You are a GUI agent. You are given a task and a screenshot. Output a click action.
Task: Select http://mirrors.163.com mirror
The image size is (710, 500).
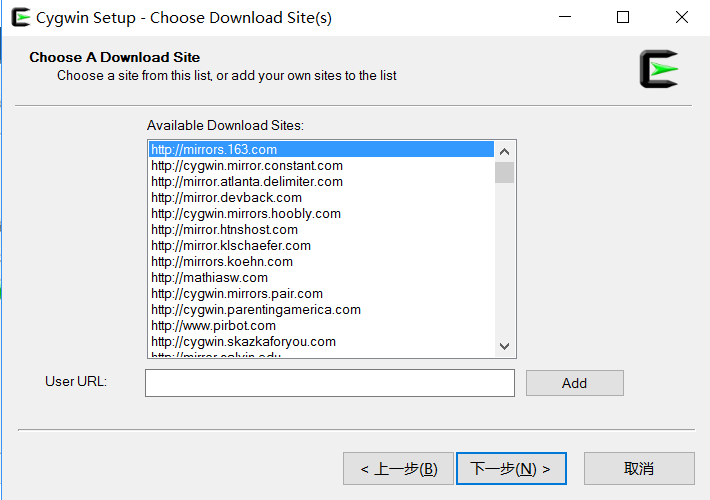click(x=321, y=149)
